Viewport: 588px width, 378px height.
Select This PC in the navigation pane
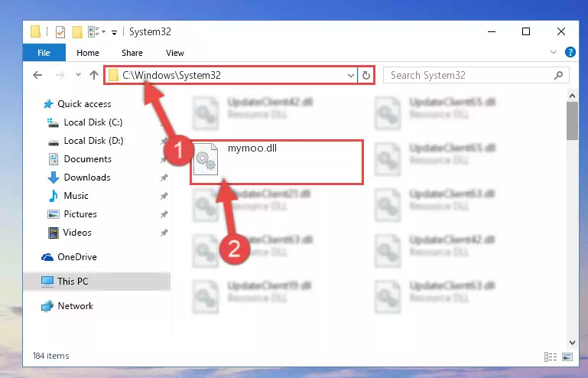(x=73, y=282)
